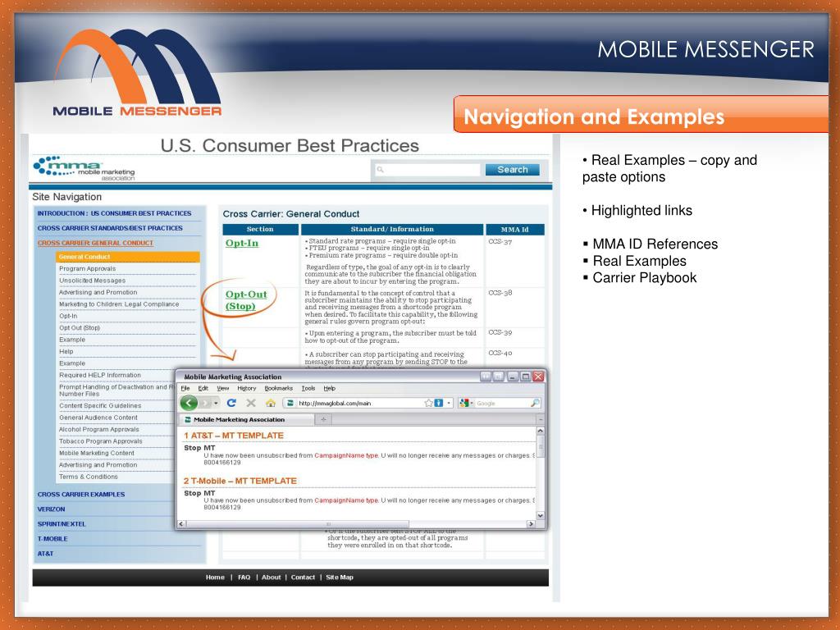The image size is (840, 630).
Task: Click the horizontal scrollbar left arrow
Action: 181,524
